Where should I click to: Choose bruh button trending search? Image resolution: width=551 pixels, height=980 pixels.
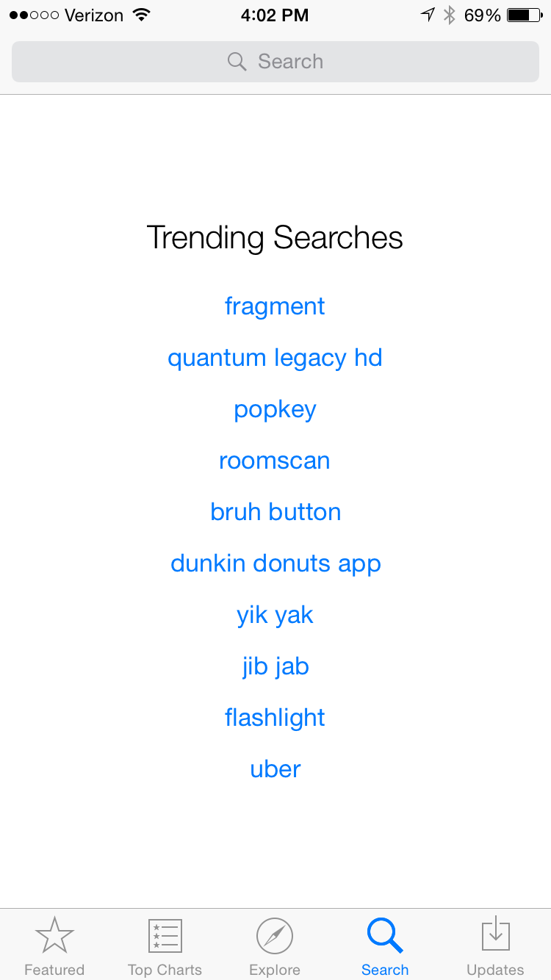pyautogui.click(x=275, y=512)
